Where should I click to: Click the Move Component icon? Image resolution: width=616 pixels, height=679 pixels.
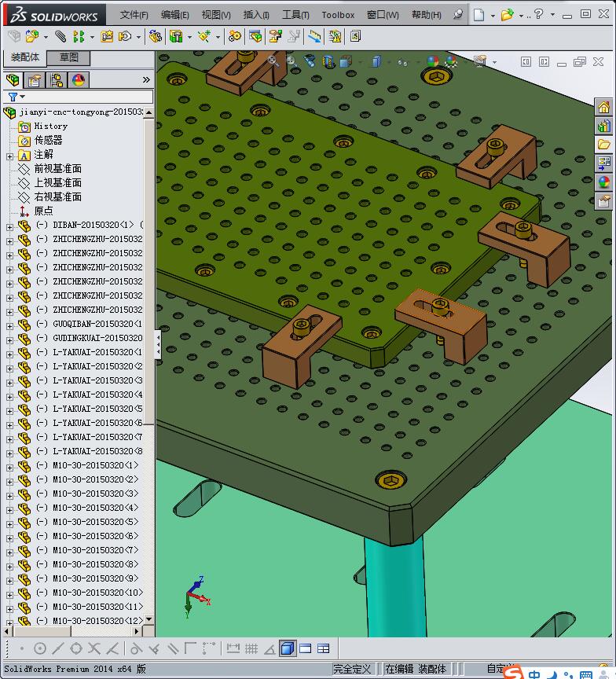(125, 36)
